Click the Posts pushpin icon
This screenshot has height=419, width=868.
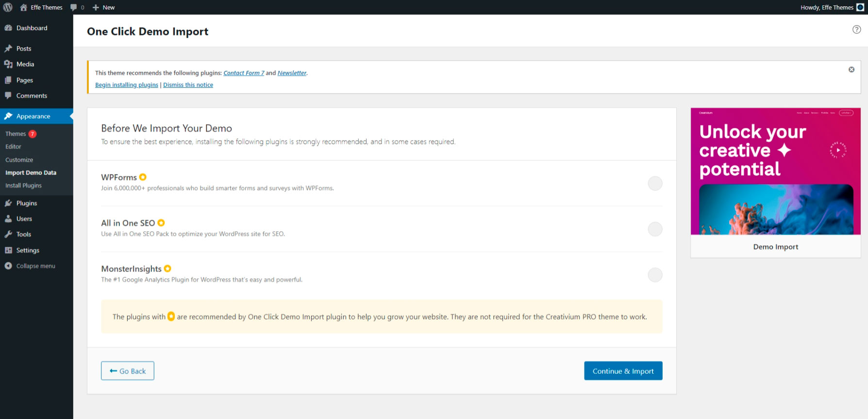pyautogui.click(x=8, y=48)
